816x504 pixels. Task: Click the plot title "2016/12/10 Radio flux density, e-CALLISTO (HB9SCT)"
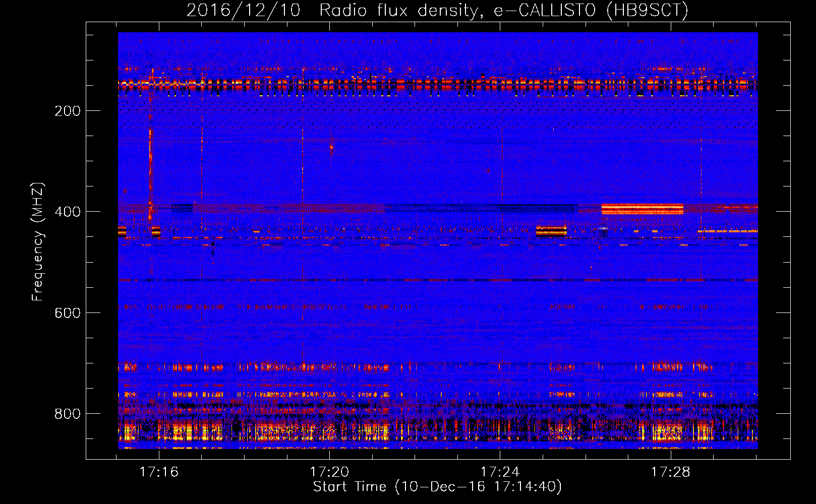pos(437,10)
